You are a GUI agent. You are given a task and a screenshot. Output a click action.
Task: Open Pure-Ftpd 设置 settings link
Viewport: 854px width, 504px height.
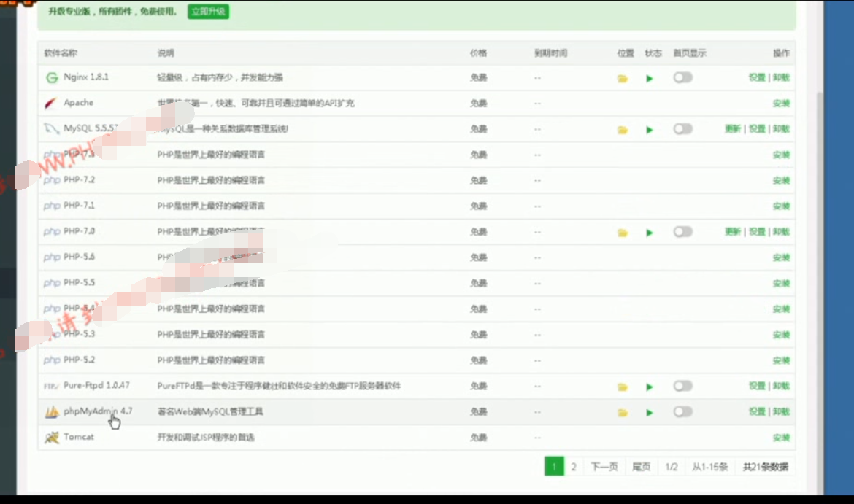757,386
